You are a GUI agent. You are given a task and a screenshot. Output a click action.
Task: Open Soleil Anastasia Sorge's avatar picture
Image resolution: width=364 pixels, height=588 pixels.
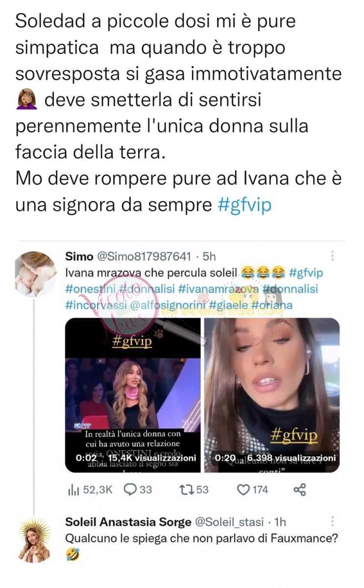[x=34, y=539]
